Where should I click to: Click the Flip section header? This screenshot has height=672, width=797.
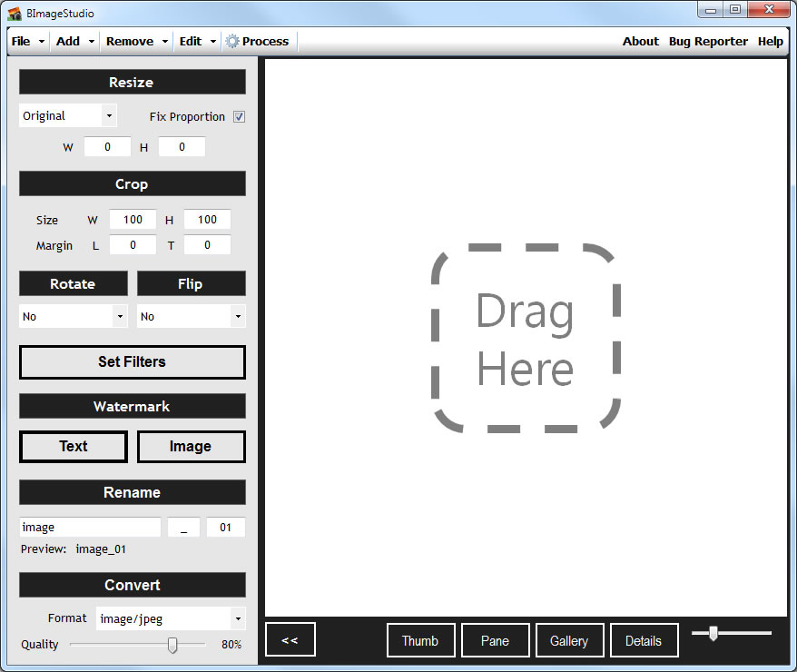(x=192, y=283)
